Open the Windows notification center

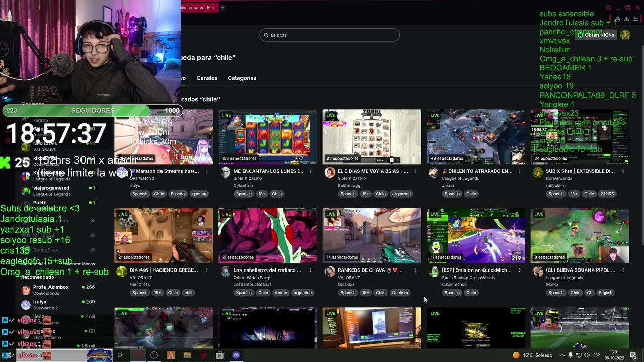click(x=633, y=355)
